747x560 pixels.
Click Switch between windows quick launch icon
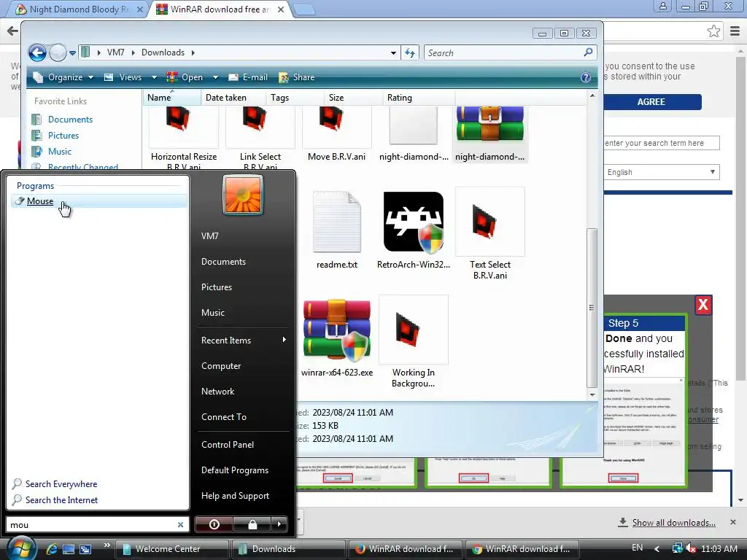(86, 549)
